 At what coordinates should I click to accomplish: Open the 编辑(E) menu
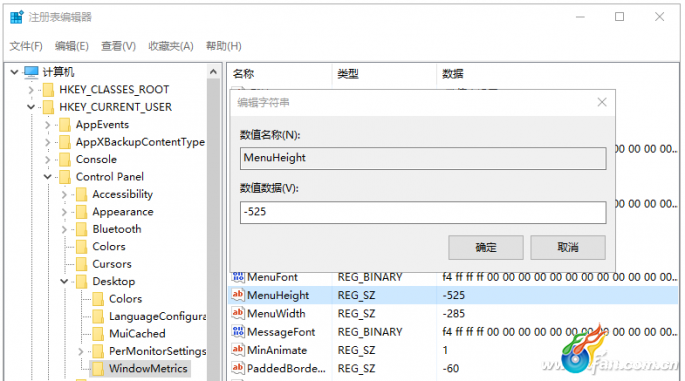[x=72, y=46]
